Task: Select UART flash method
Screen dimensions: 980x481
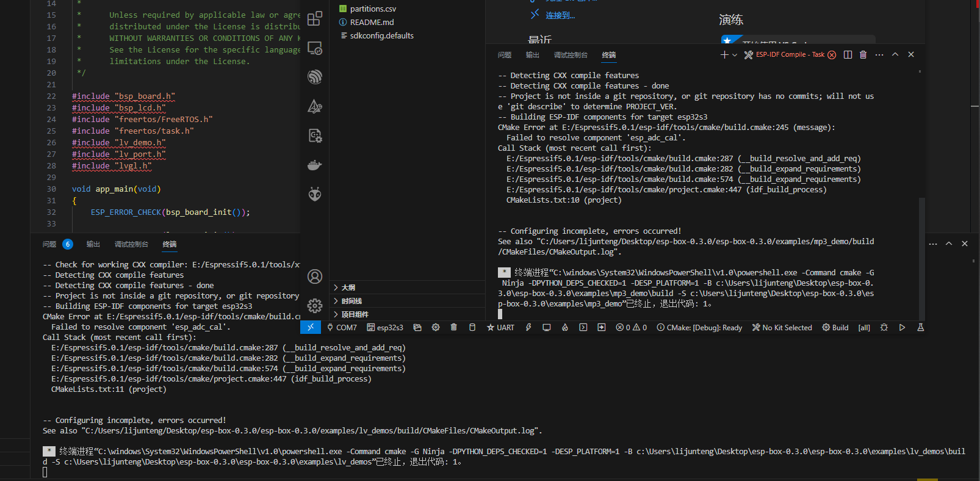Action: (500, 328)
